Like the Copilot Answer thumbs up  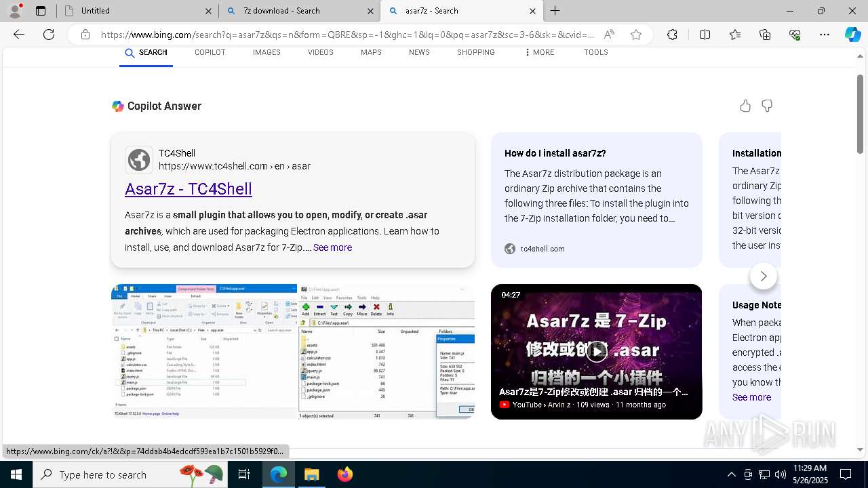coord(745,106)
